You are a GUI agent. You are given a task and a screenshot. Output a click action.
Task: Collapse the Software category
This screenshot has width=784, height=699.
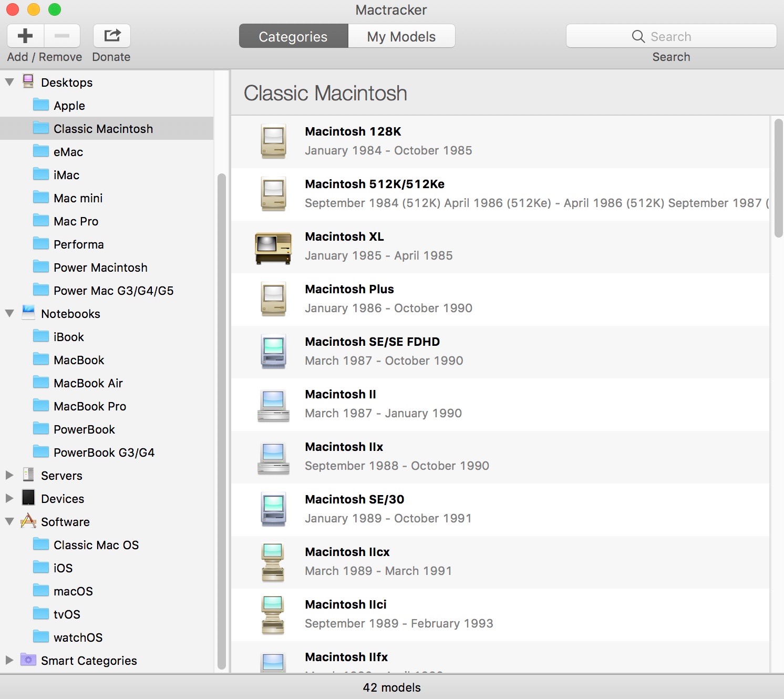9,521
